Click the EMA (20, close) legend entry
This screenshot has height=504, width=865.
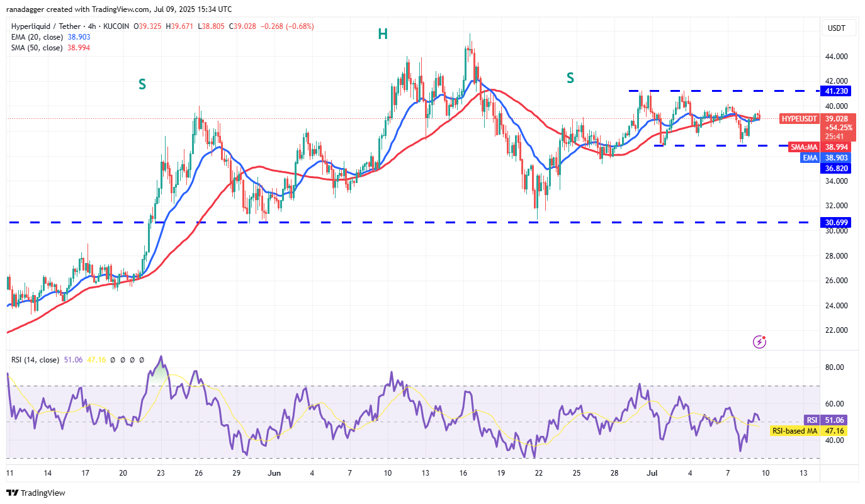[36, 37]
